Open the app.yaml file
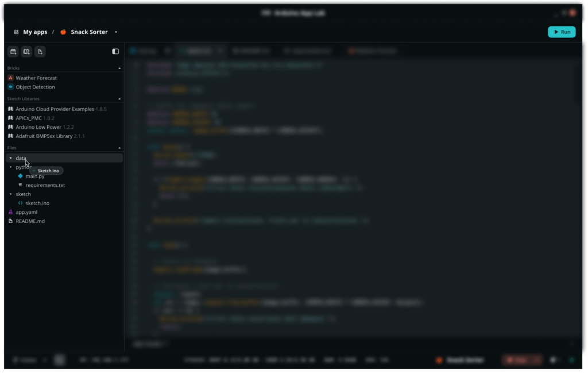This screenshot has height=373, width=588. pyautogui.click(x=26, y=213)
